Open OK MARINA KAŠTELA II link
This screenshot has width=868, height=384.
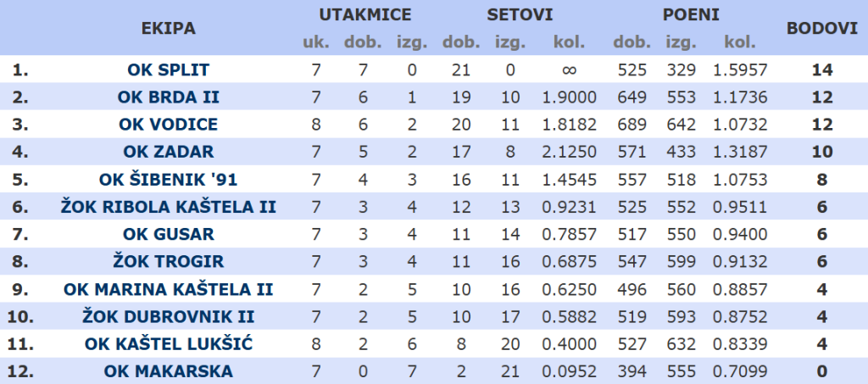168,289
